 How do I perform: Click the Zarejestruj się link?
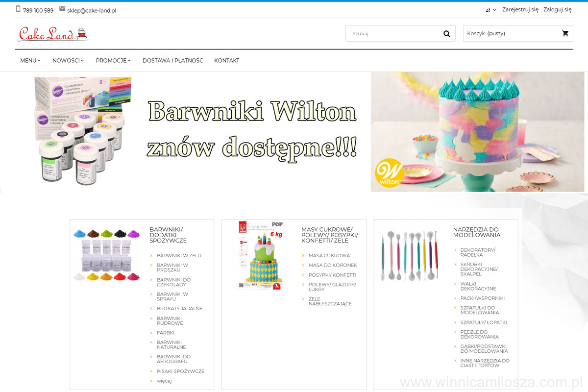point(520,10)
